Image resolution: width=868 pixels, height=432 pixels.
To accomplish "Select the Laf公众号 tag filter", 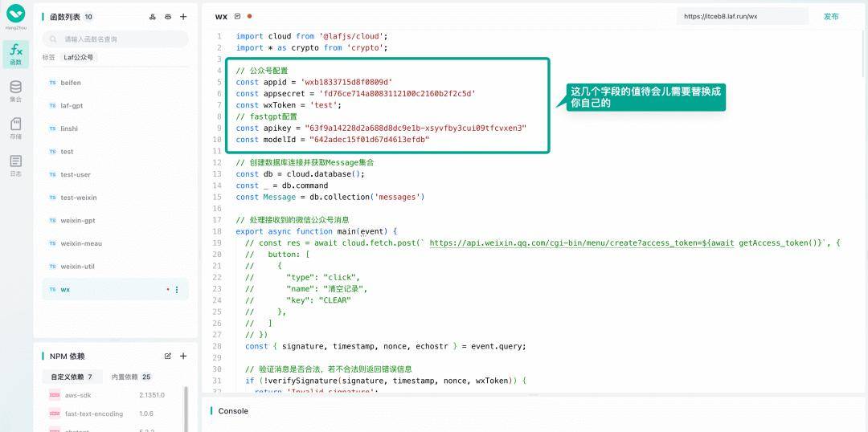I will (79, 57).
